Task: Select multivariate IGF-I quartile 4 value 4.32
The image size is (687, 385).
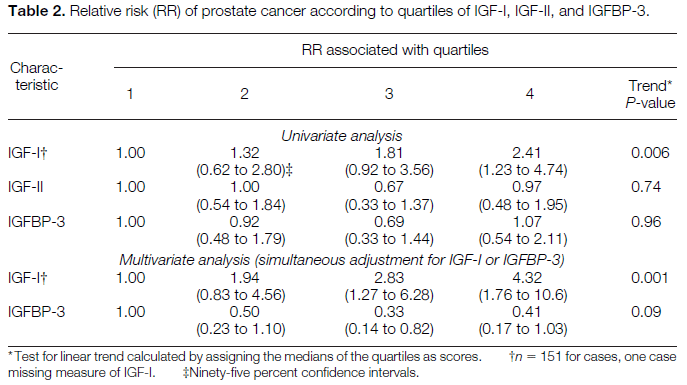Action: (x=526, y=278)
